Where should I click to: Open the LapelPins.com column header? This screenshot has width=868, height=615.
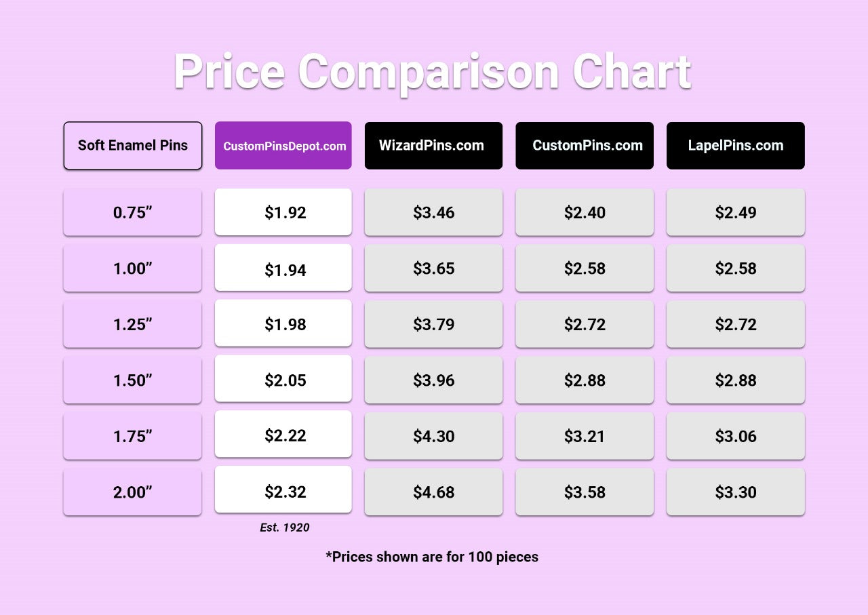pyautogui.click(x=736, y=146)
